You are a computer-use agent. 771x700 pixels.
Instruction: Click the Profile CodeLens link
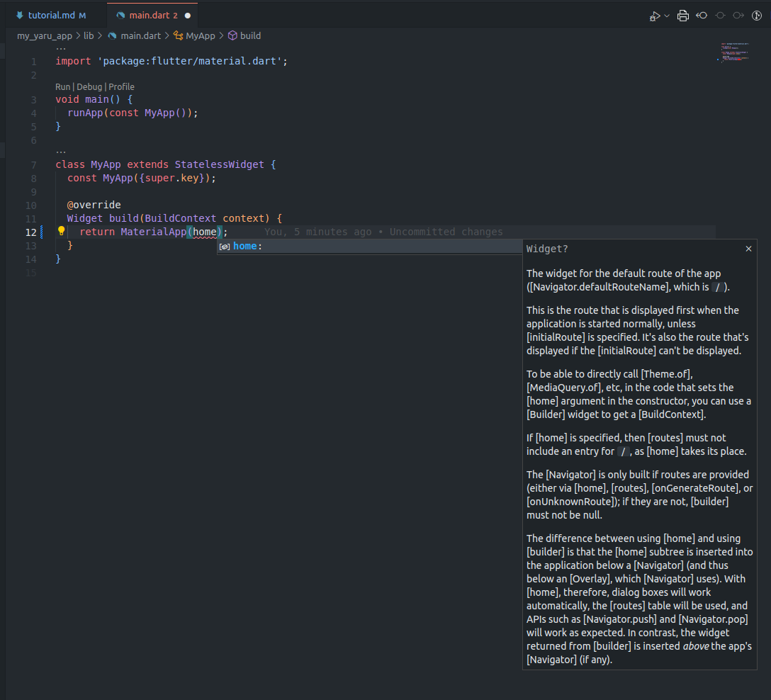121,86
